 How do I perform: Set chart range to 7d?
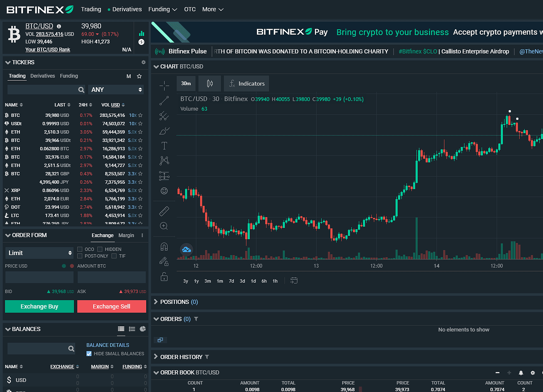coord(231,281)
